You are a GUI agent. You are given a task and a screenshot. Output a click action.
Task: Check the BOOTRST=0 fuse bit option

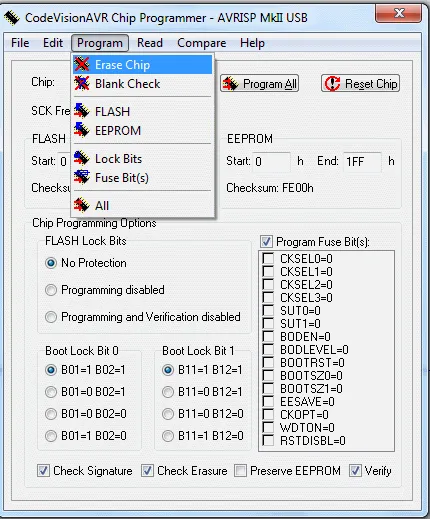pos(268,362)
